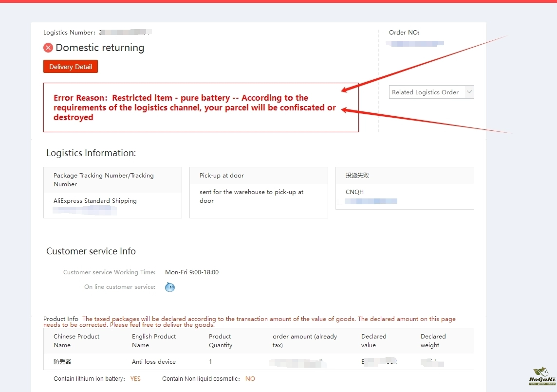Click the Declared value column header
The height and width of the screenshot is (392, 557).
[373, 340]
